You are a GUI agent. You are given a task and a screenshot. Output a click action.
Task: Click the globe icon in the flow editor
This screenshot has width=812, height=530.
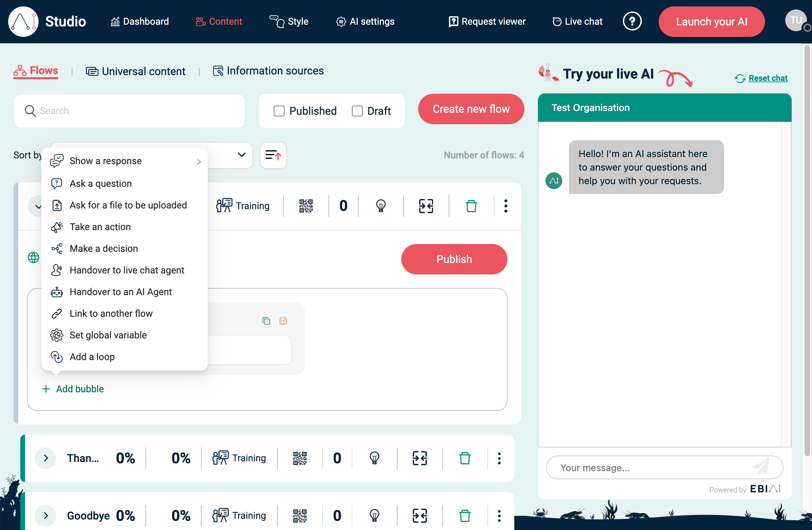click(33, 258)
